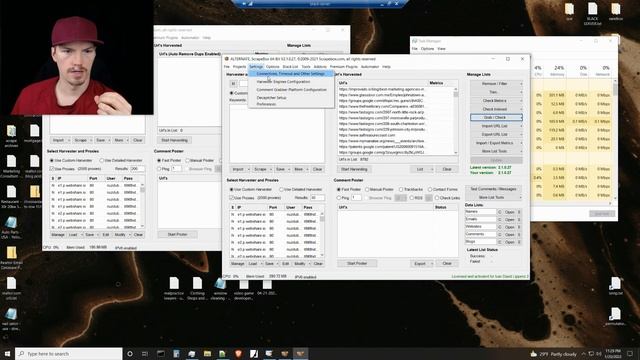Image resolution: width=640 pixels, height=360 pixels.
Task: Select the RSS radio option
Action: [416, 198]
